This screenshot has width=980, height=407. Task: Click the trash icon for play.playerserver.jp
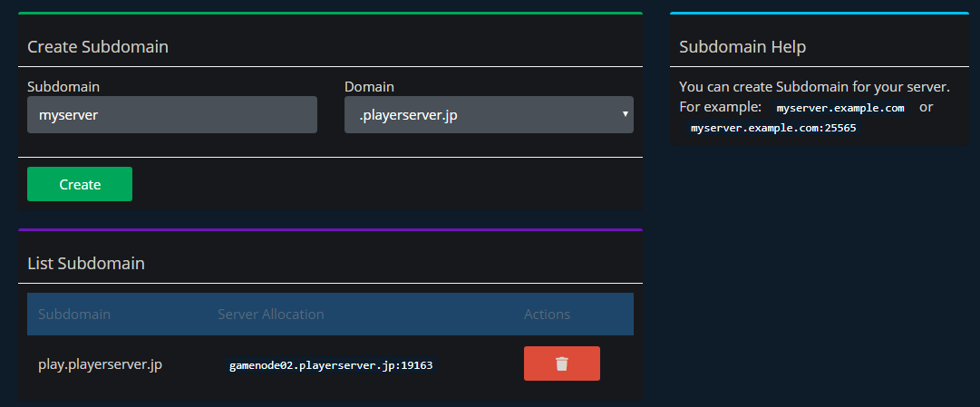561,363
